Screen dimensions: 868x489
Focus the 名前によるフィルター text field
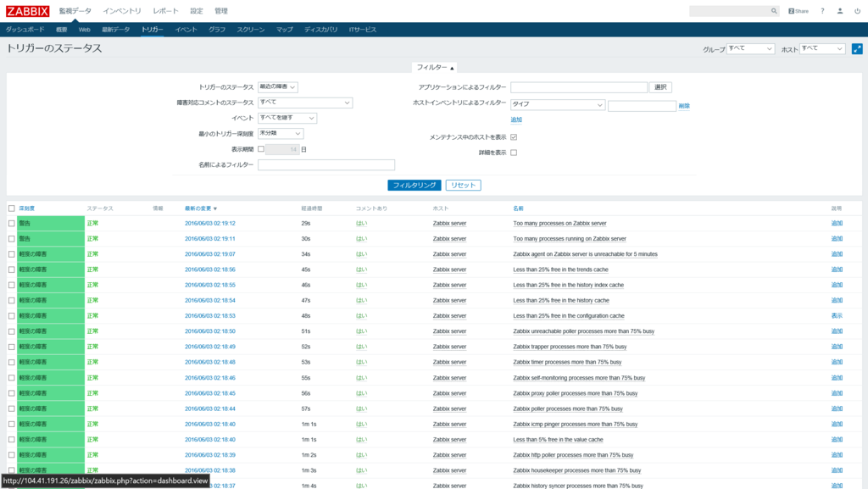[326, 165]
